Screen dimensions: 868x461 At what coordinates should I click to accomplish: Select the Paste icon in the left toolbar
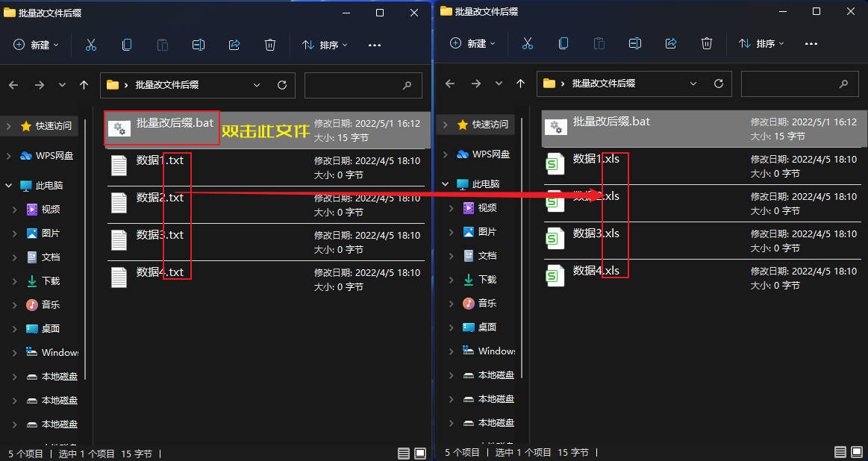163,44
